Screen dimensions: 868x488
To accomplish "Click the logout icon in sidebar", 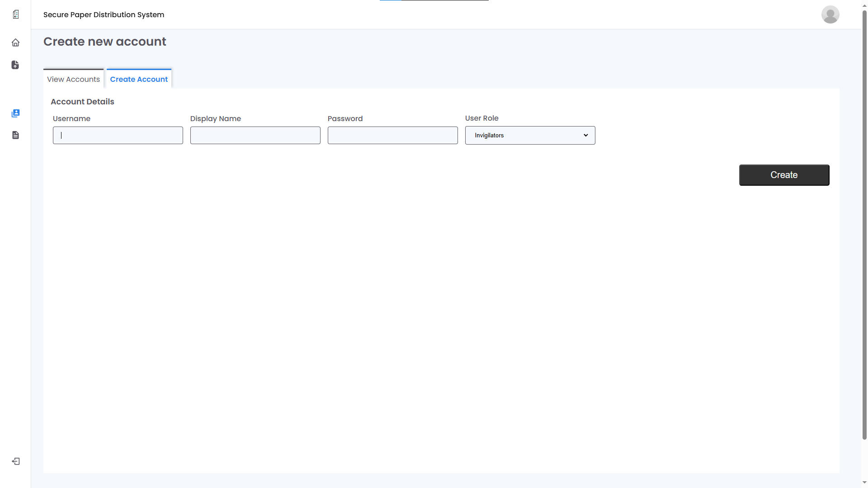I will tap(16, 461).
